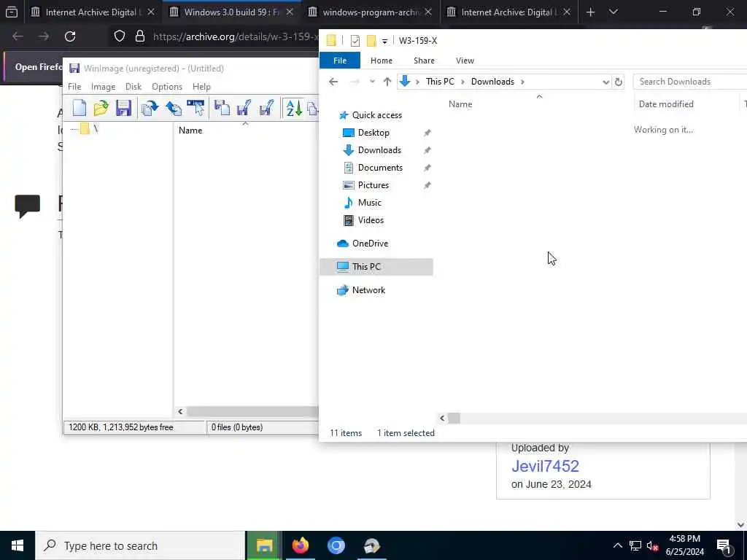Open Explorer recent locations dropdown
The height and width of the screenshot is (560, 747).
tap(372, 82)
